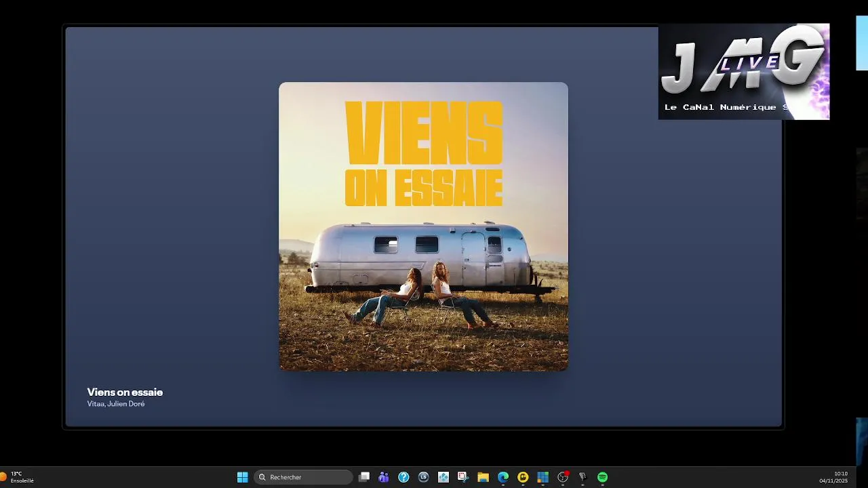Switch to OBS Studio in the taskbar
The width and height of the screenshot is (868, 488).
pos(563,477)
